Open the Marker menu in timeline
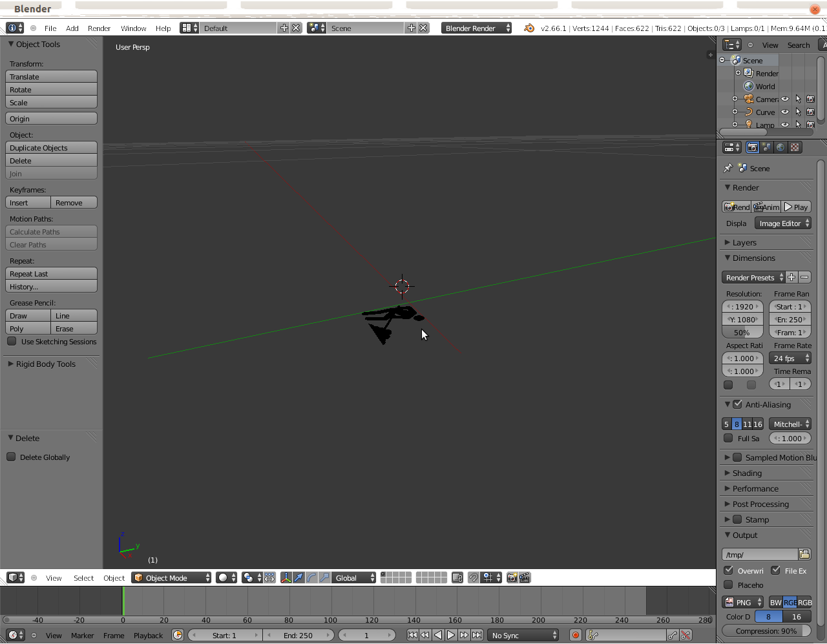Screen dimensions: 827x644 [x=82, y=636]
